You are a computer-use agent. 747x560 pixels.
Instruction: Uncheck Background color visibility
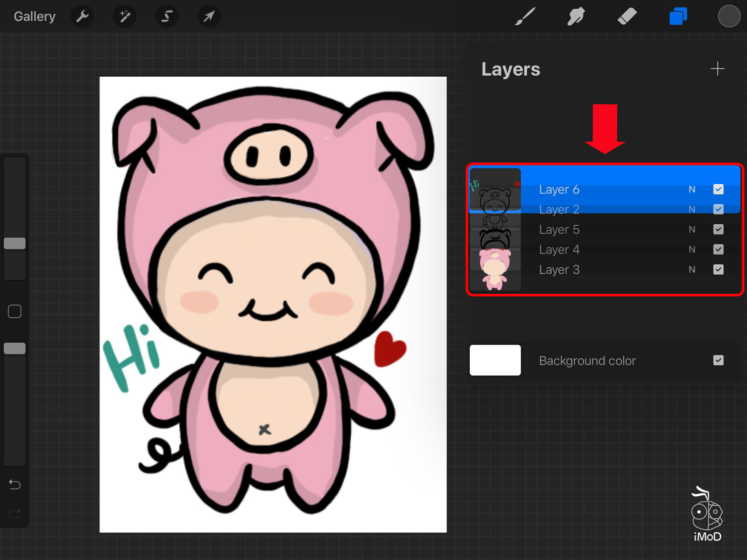coord(718,360)
